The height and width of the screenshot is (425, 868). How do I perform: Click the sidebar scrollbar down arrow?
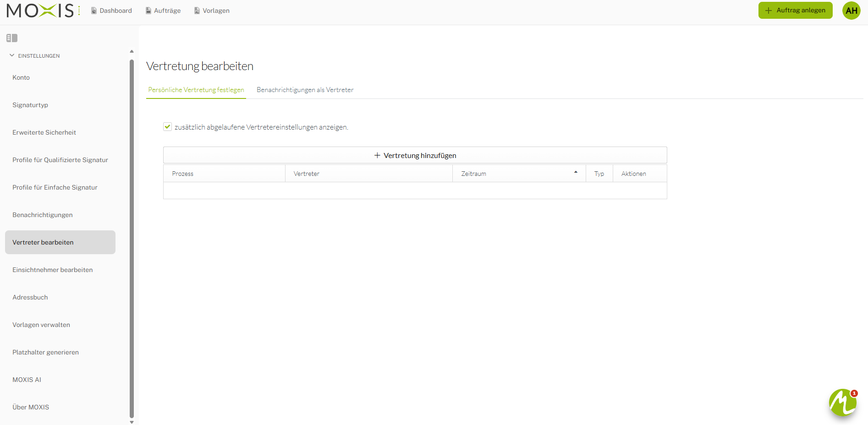click(132, 422)
